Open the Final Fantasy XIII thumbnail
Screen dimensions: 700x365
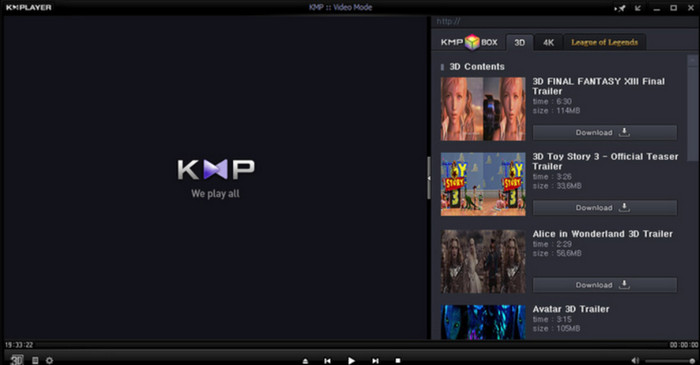pyautogui.click(x=483, y=109)
